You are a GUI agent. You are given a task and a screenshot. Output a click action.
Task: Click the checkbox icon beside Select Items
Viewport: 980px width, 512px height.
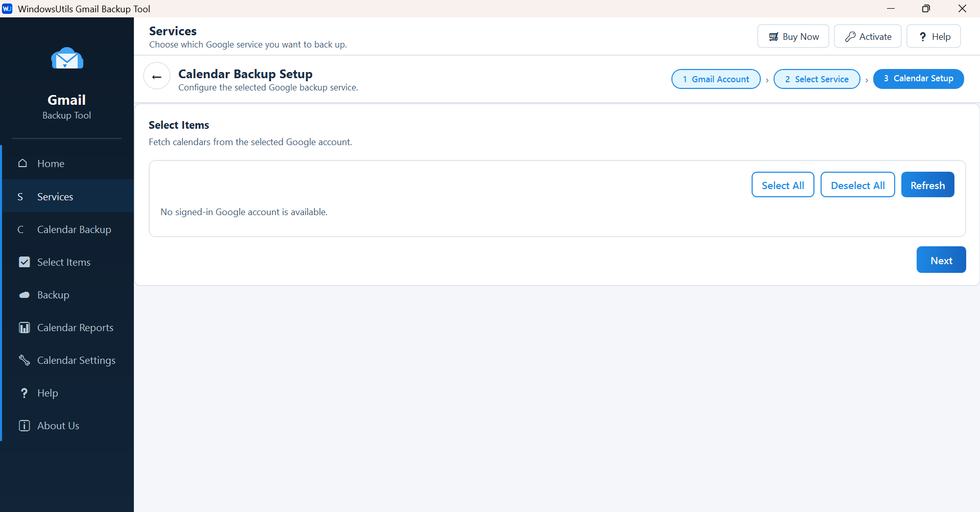point(25,262)
